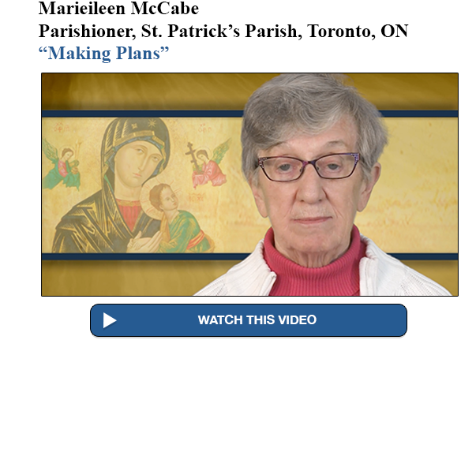Click "Toronto, ON" in the heading
The height and width of the screenshot is (467, 476).
(358, 31)
